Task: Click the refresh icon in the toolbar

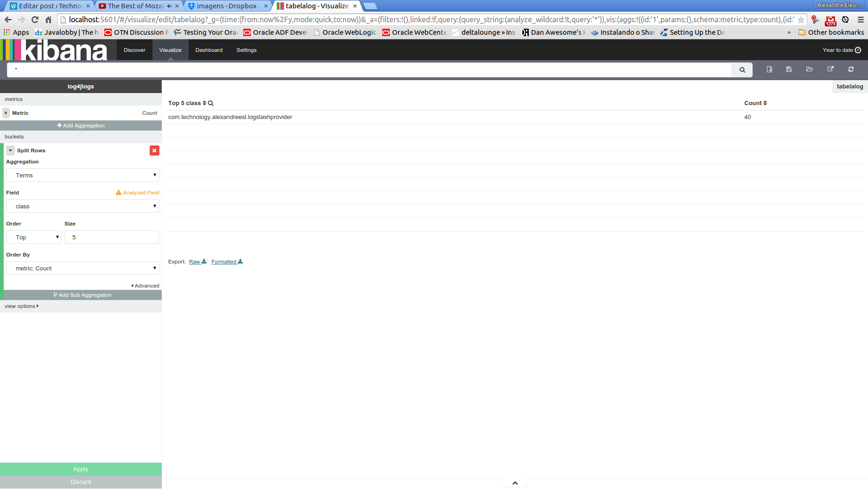Action: click(x=851, y=69)
